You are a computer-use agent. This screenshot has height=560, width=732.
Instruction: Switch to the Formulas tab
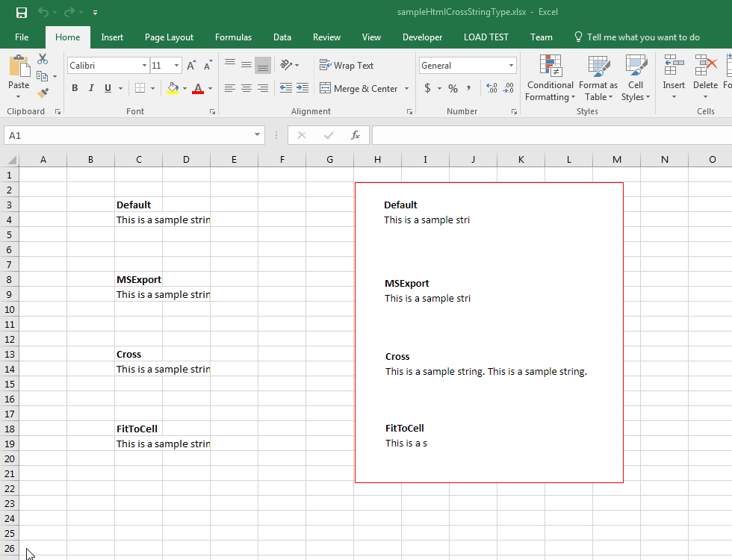pyautogui.click(x=233, y=37)
